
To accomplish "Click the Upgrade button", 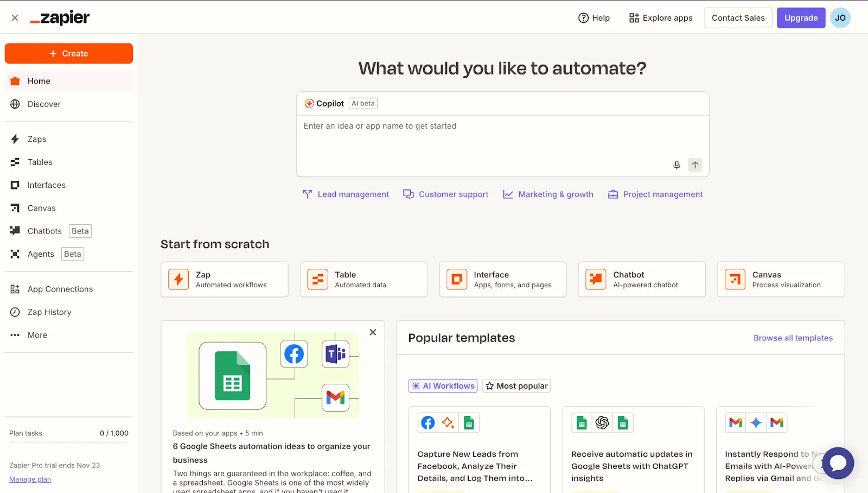I will [x=801, y=17].
